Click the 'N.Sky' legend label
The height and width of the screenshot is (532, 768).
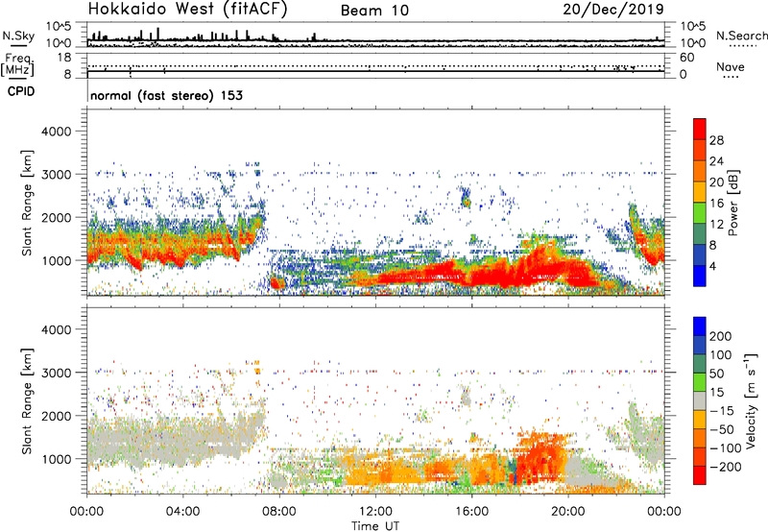[x=18, y=36]
